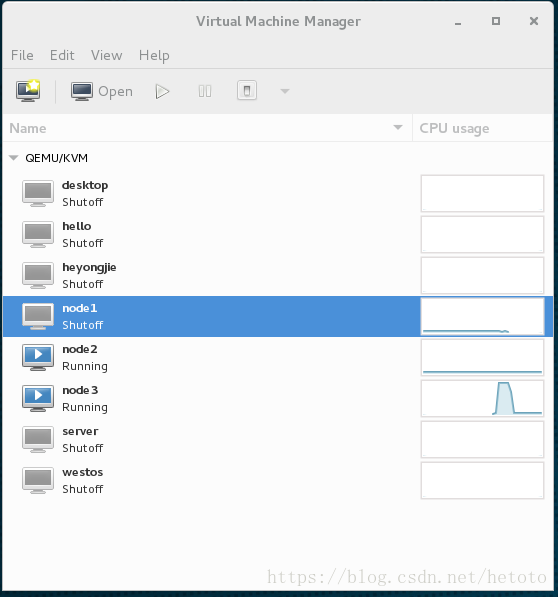Select the heyongjie VM monitor icon

(x=38, y=276)
